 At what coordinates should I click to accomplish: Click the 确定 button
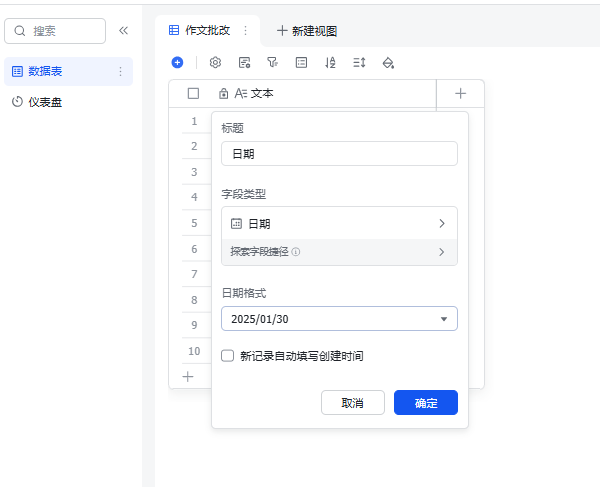coord(426,402)
